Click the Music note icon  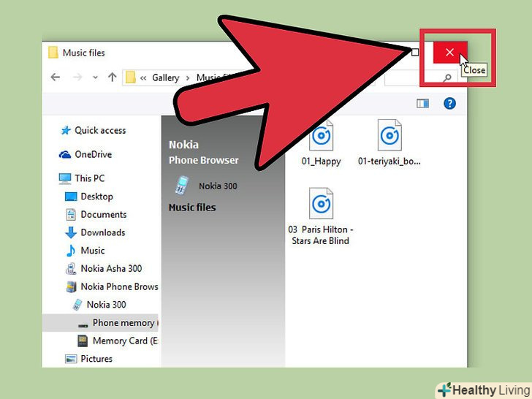click(x=71, y=251)
